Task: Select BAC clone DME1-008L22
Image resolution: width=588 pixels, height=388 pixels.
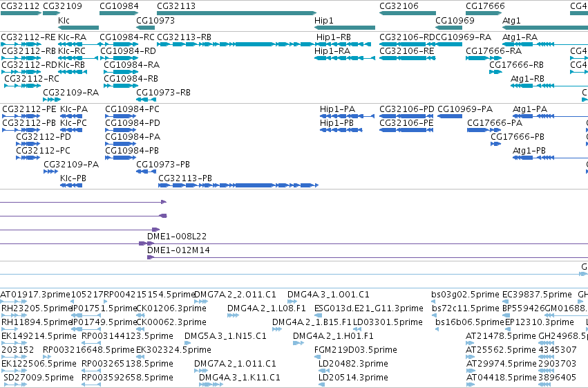Action: [177, 237]
